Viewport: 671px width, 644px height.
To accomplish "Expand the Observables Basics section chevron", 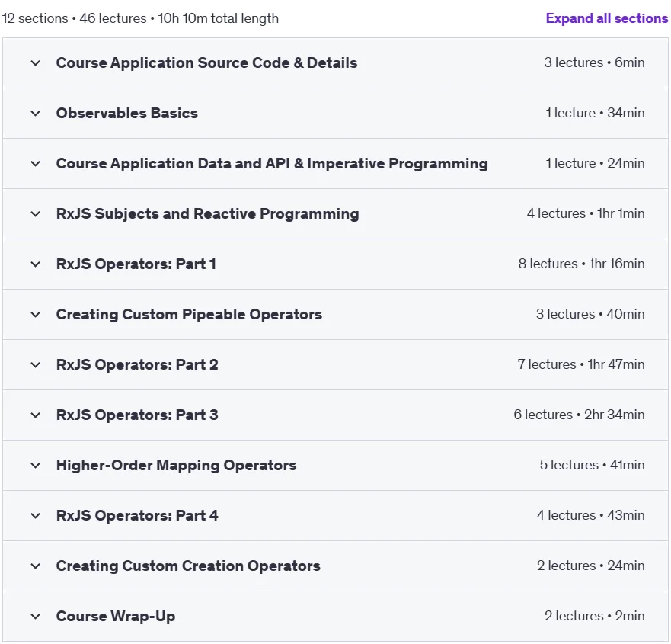I will point(36,114).
